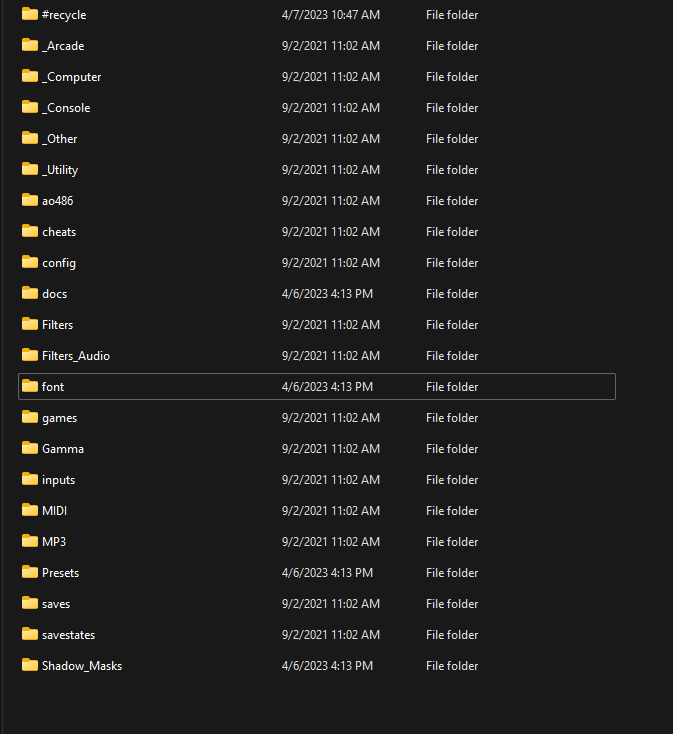This screenshot has width=673, height=734.
Task: Select the saves folder icon
Action: [30, 603]
